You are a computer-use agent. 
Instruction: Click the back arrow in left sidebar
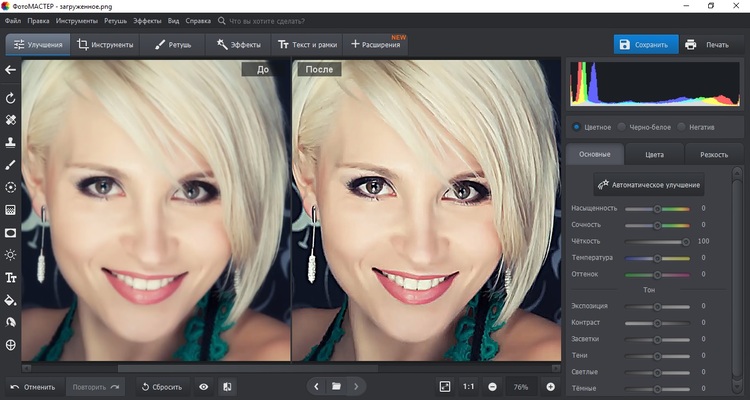[11, 70]
